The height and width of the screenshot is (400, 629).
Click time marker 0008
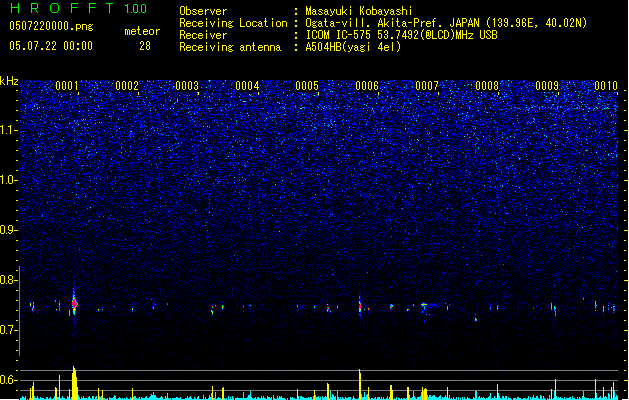pyautogui.click(x=487, y=86)
